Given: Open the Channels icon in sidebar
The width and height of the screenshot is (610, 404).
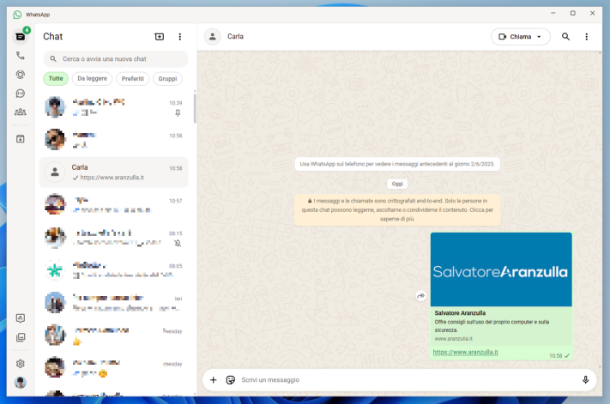Looking at the screenshot, I should (20, 93).
